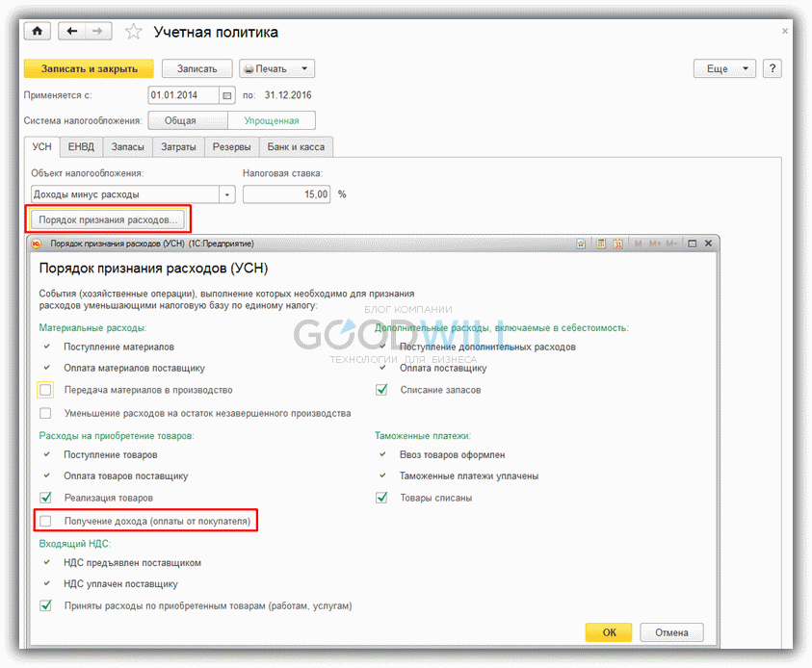Screen dimensions: 812x668
Task: Expand the 'Еще' menu button
Action: pos(724,68)
